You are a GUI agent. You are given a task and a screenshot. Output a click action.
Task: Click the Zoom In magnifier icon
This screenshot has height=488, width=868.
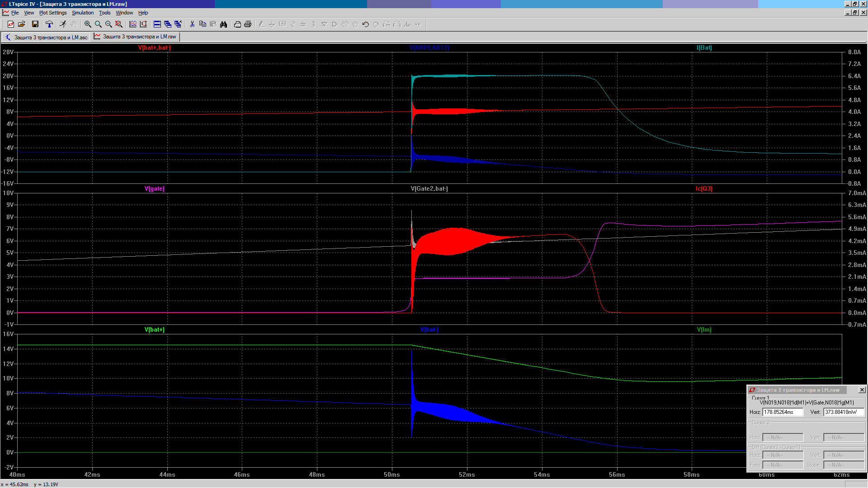point(88,24)
